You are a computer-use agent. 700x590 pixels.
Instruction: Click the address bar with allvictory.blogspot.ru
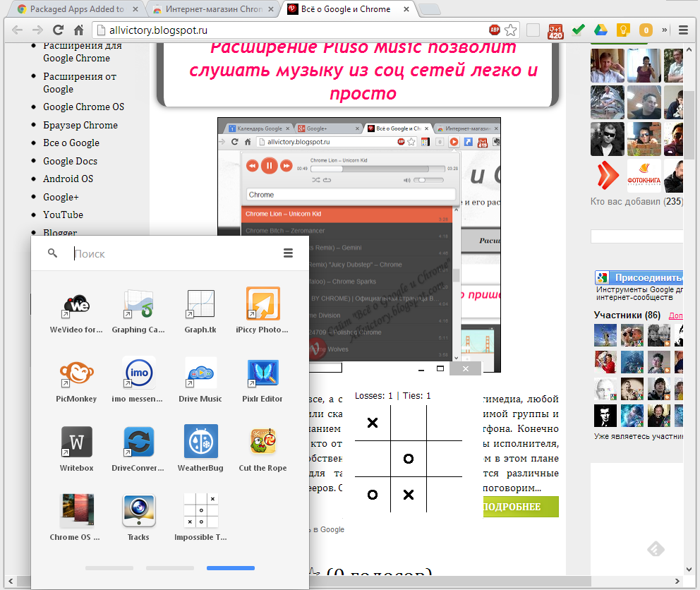290,30
